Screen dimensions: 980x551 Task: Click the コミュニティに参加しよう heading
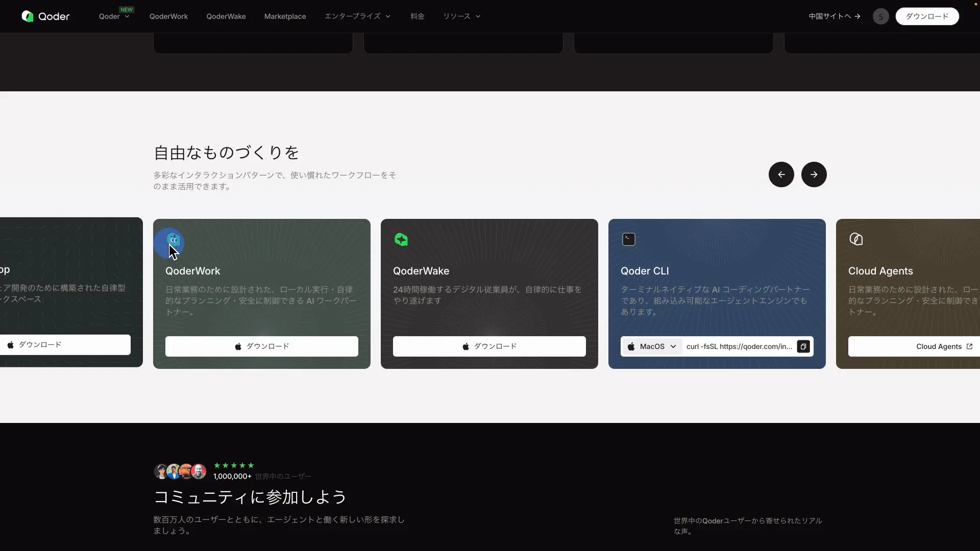point(250,497)
